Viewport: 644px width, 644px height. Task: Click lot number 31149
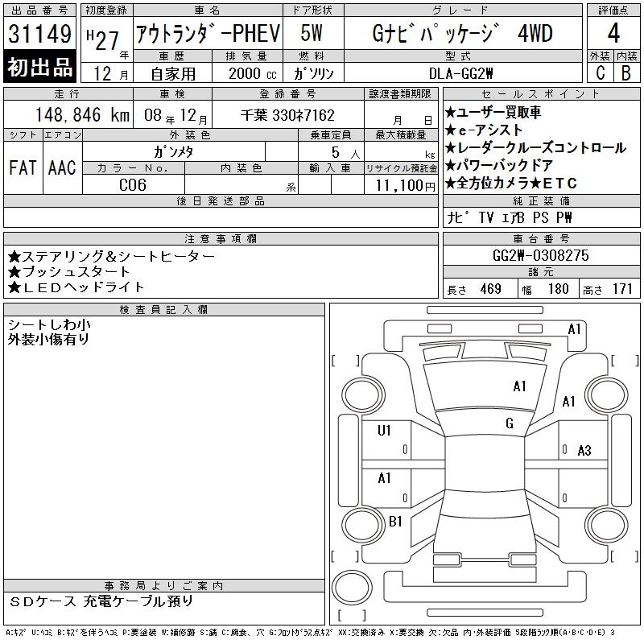(x=40, y=35)
